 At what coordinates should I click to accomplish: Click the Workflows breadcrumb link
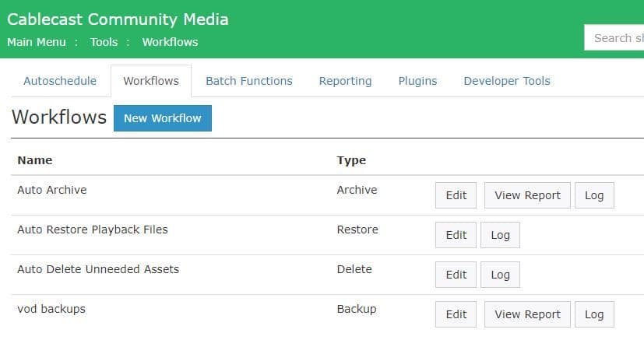tap(170, 42)
